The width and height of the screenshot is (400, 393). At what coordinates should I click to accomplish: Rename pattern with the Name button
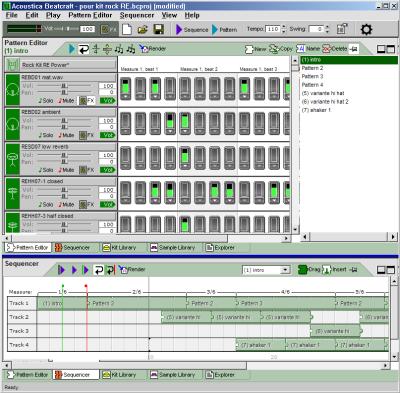point(308,49)
